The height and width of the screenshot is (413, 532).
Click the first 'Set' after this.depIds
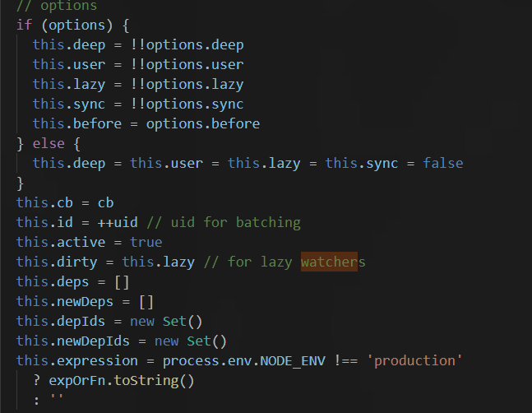coord(174,322)
